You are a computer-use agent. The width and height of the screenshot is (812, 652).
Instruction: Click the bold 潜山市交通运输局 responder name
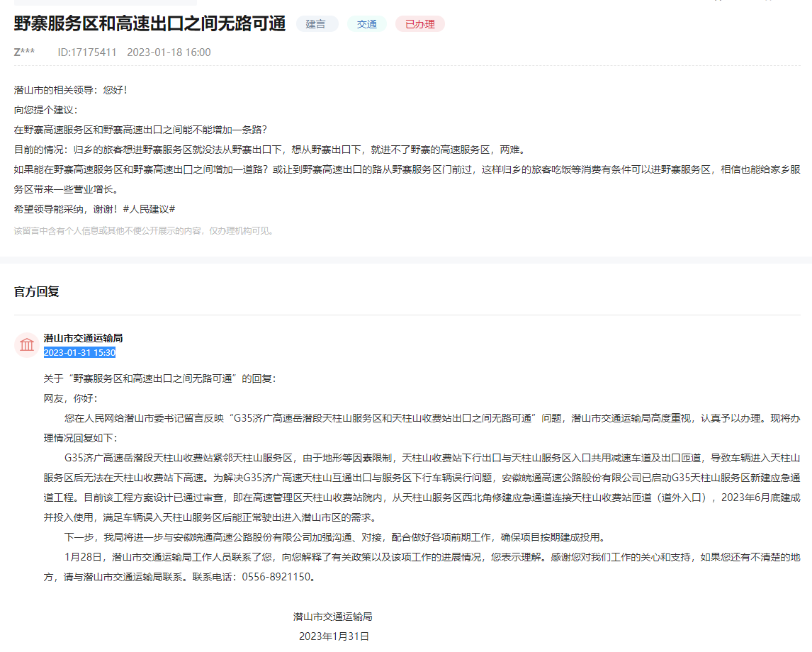(83, 338)
